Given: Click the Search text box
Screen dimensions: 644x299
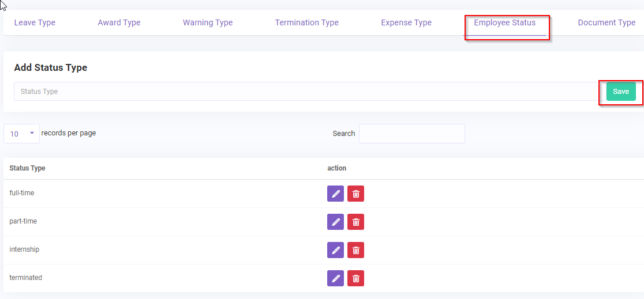Looking at the screenshot, I should point(411,134).
